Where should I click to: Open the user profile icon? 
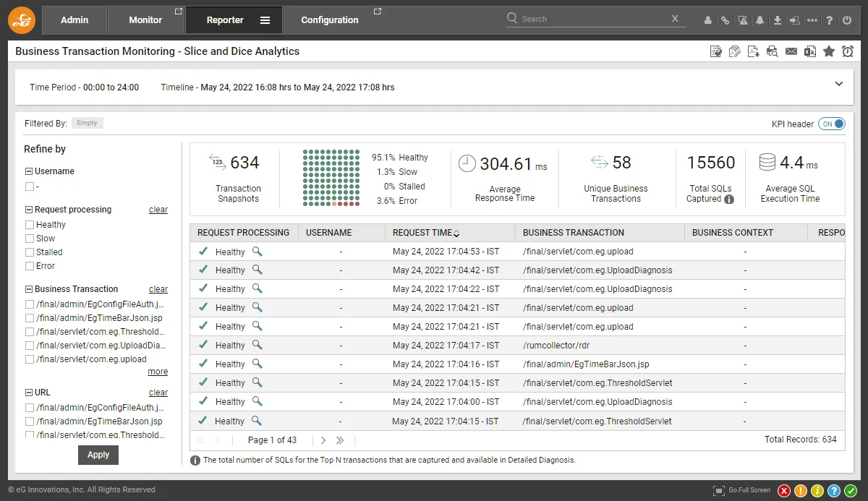708,21
